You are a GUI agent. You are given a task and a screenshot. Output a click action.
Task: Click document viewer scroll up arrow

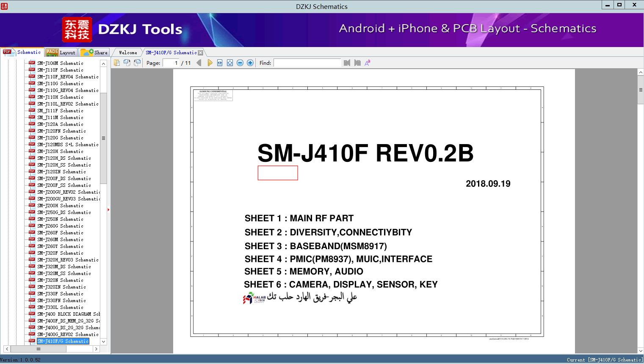(x=641, y=72)
